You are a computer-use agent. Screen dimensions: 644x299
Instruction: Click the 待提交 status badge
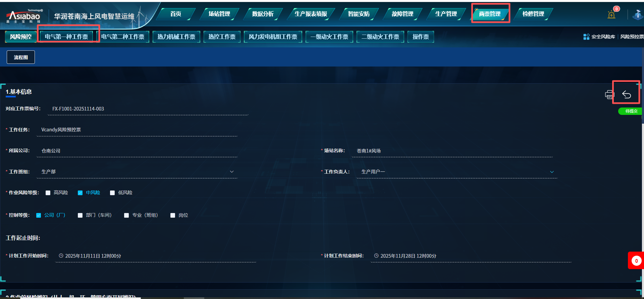631,111
